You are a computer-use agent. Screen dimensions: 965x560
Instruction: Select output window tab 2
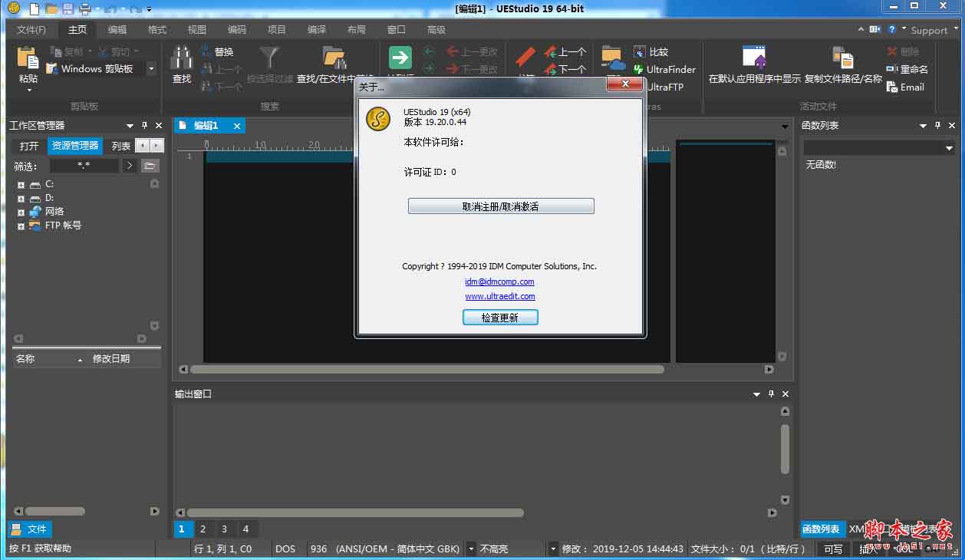(203, 529)
